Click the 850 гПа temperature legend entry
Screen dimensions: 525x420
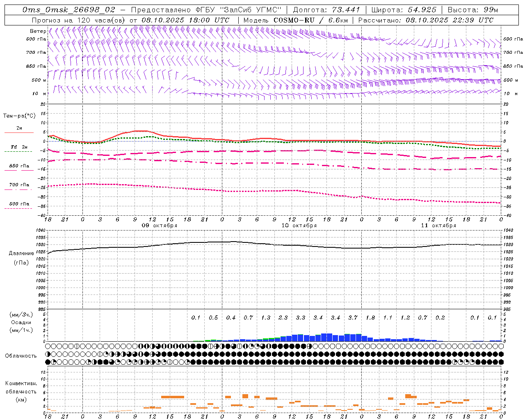tap(19, 168)
